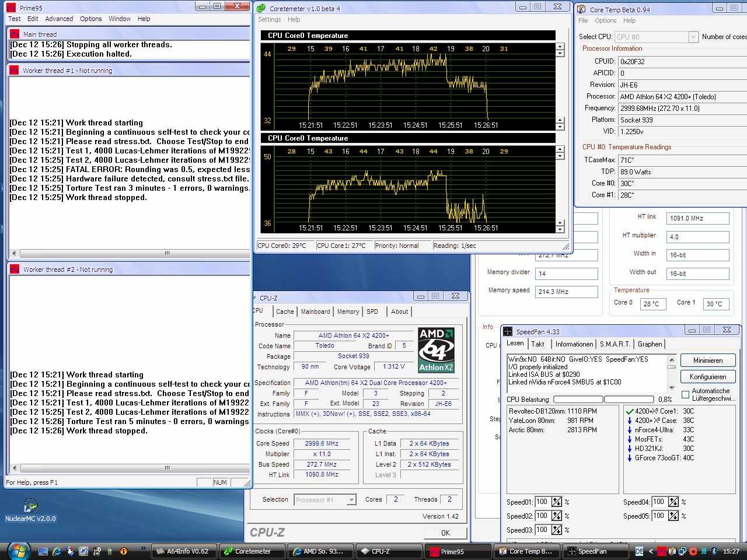Open Prime95 Options menu
This screenshot has height=560, width=747.
90,19
